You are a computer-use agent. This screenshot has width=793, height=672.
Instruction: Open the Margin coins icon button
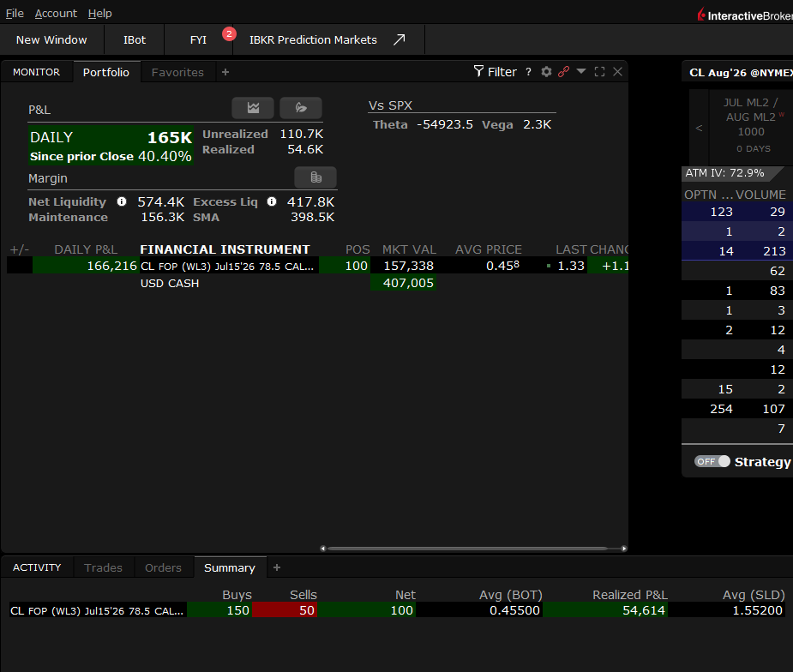click(x=315, y=177)
